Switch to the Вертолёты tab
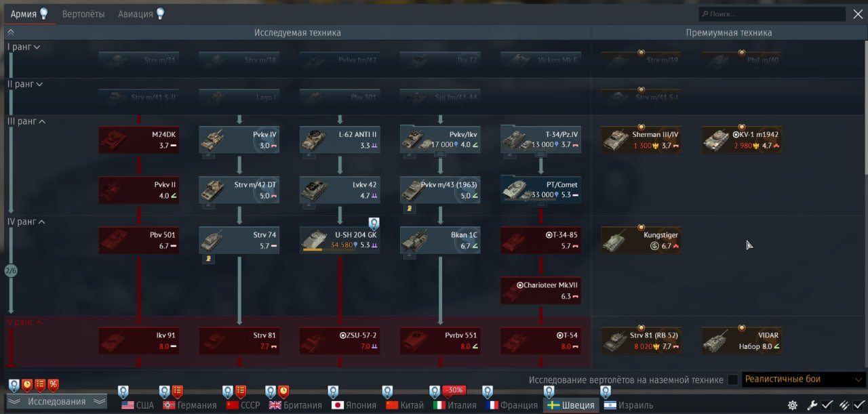 (83, 14)
